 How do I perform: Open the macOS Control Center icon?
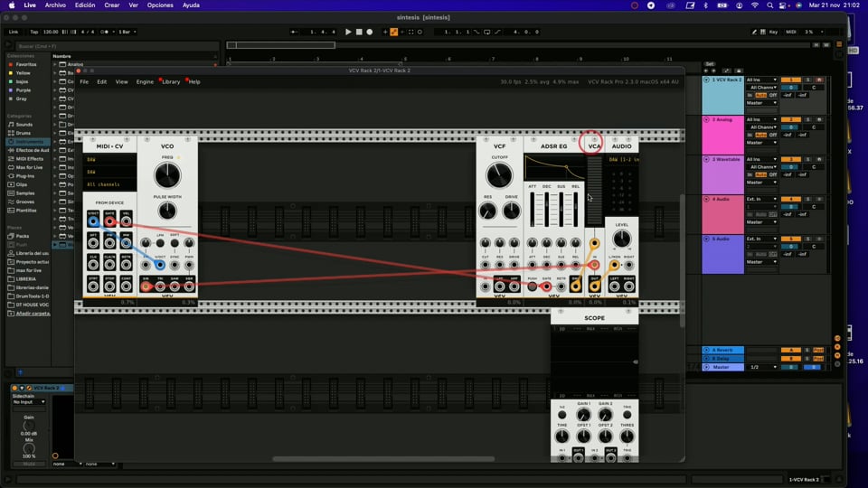tap(783, 5)
